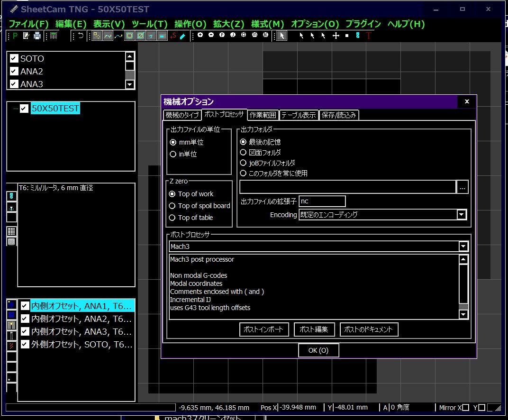Image resolution: width=508 pixels, height=420 pixels.
Task: Select the 図面フォルダ radio option
Action: [x=243, y=152]
